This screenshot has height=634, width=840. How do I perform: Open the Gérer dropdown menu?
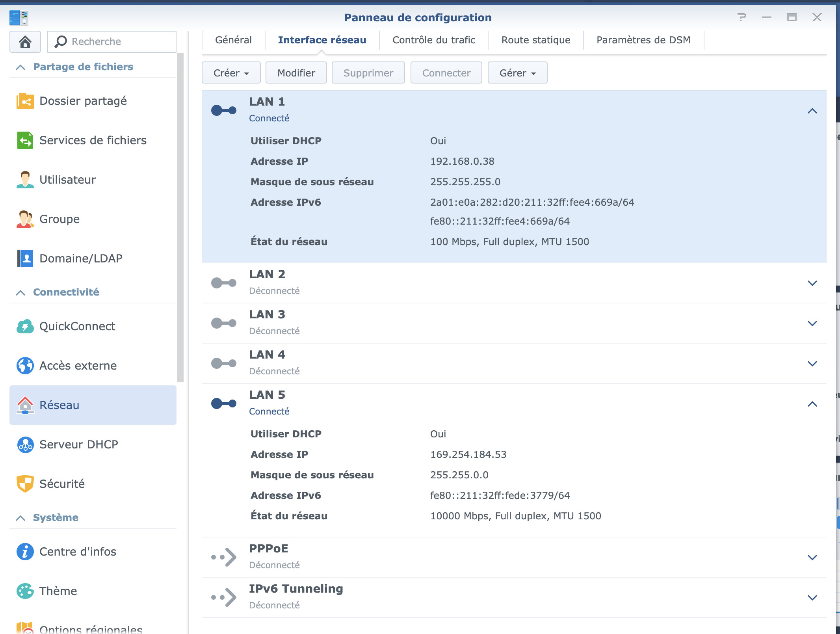tap(517, 73)
